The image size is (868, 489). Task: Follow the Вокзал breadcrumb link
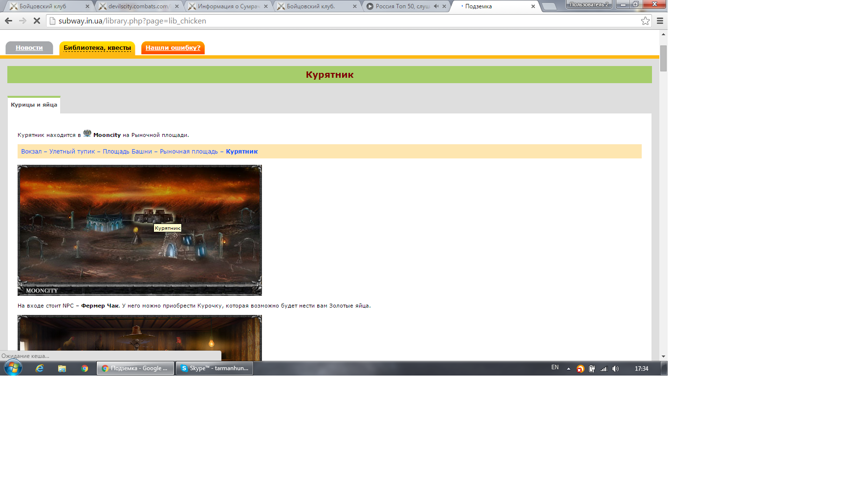tap(31, 152)
